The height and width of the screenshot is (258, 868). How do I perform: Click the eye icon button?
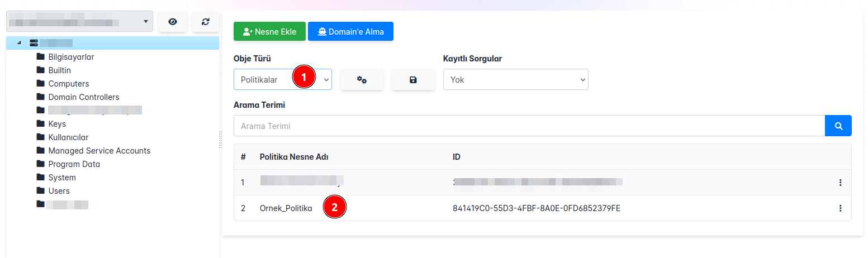pyautogui.click(x=173, y=22)
